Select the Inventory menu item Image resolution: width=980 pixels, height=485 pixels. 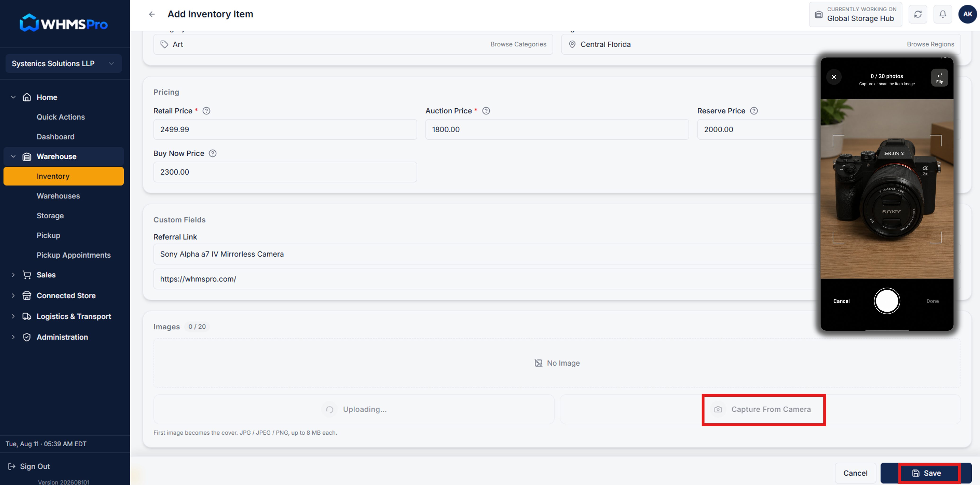pos(64,176)
